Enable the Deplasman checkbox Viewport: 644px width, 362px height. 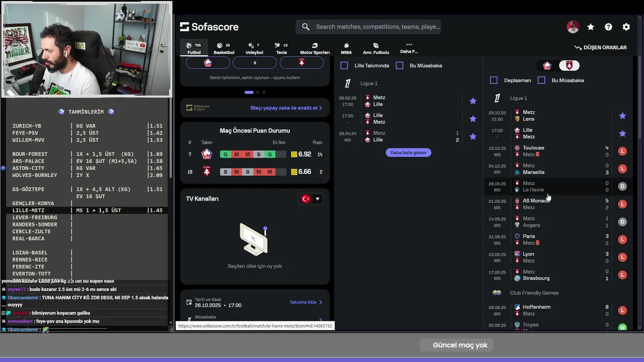494,80
